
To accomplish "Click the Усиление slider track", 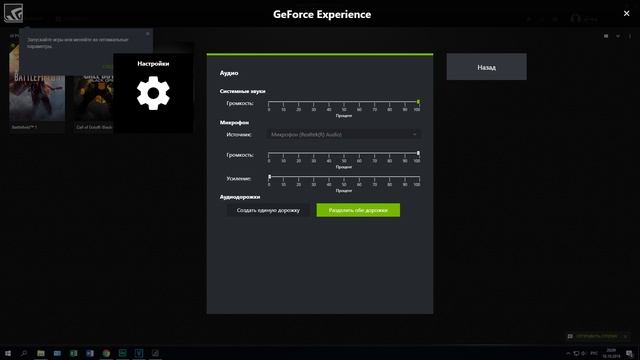I will click(x=344, y=177).
